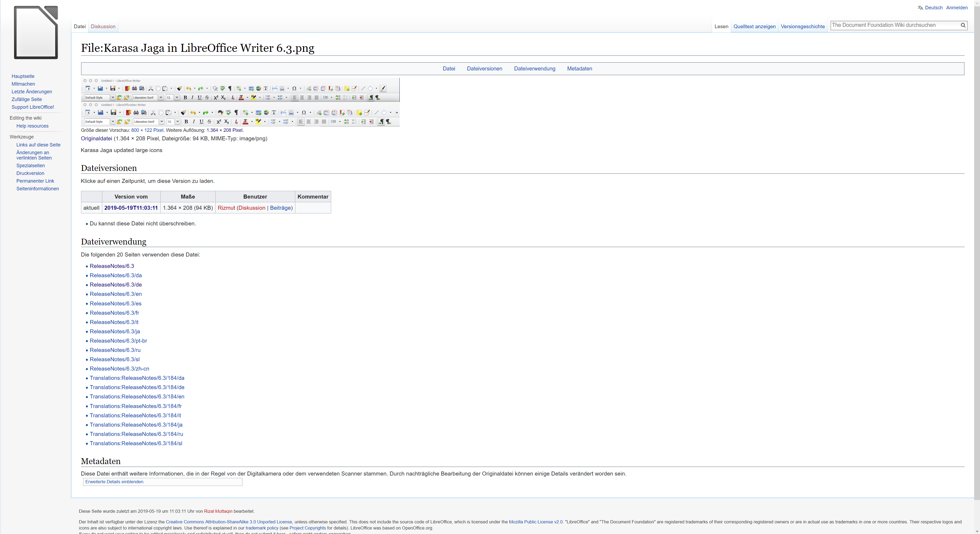The height and width of the screenshot is (534, 980).
Task: Jump to Dateiverwendung via the section bar
Action: [x=535, y=69]
